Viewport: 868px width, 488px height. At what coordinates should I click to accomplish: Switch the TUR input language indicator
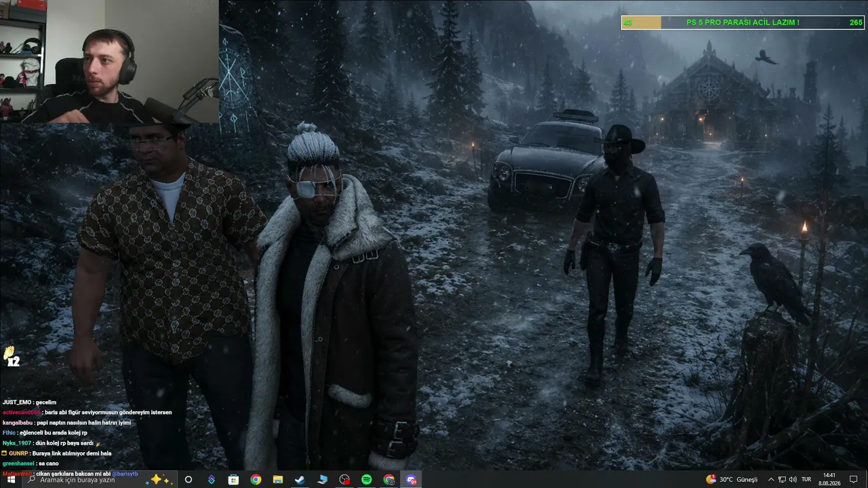pos(807,480)
